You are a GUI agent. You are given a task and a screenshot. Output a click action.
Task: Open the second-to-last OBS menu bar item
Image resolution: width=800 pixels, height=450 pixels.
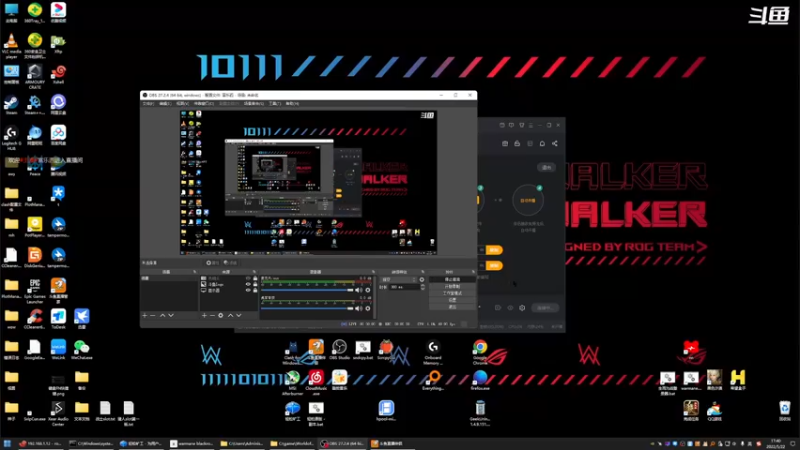(x=274, y=104)
